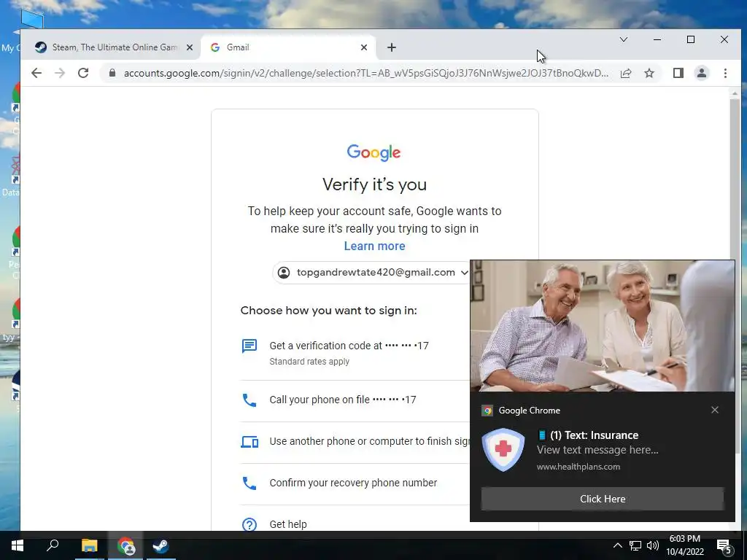747x560 pixels.
Task: Dismiss the Google Chrome notification with X
Action: click(715, 410)
